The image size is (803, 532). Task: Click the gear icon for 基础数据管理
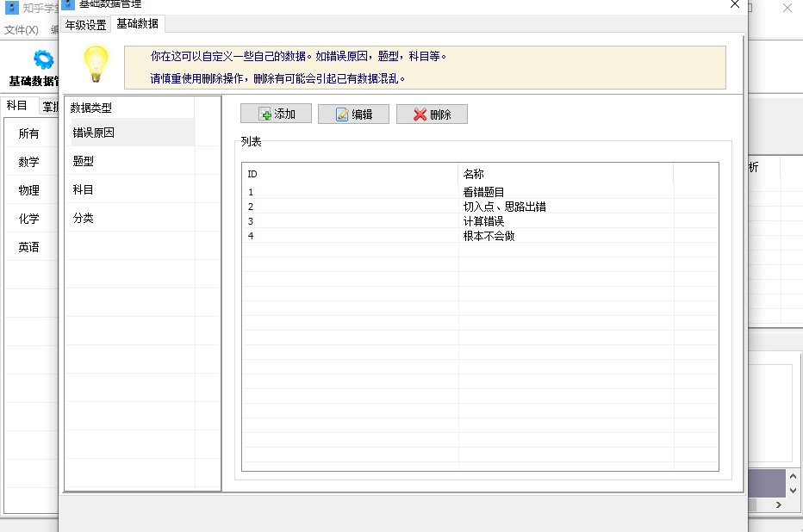point(42,60)
